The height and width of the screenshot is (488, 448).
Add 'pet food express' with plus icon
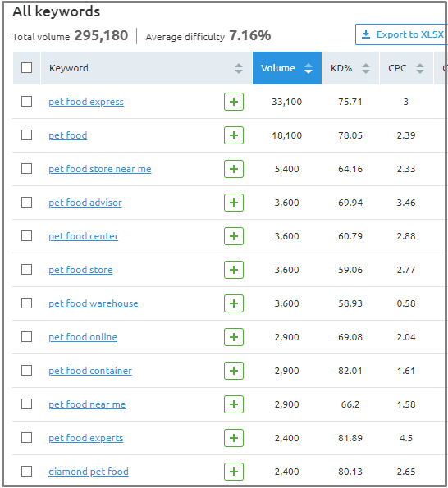234,102
